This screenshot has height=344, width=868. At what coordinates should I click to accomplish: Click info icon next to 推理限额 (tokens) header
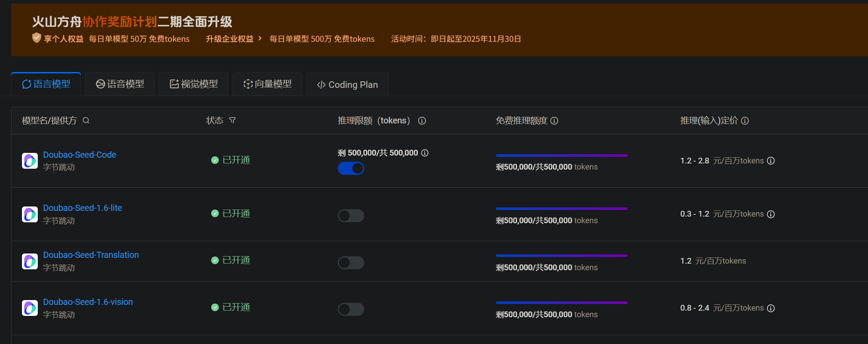(422, 121)
